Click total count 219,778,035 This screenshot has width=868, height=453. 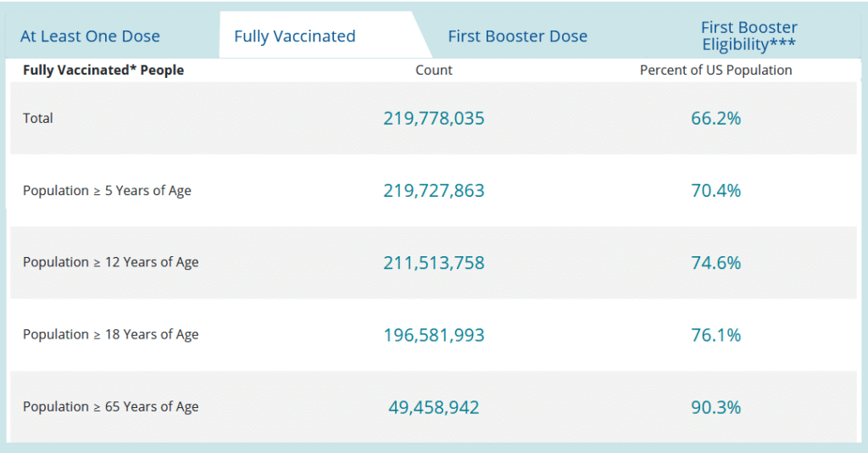pyautogui.click(x=434, y=118)
